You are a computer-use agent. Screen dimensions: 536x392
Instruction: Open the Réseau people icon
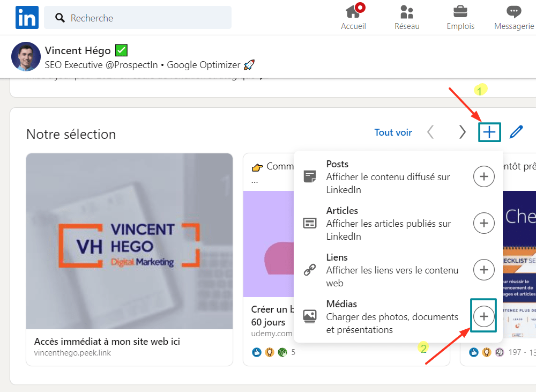point(406,13)
